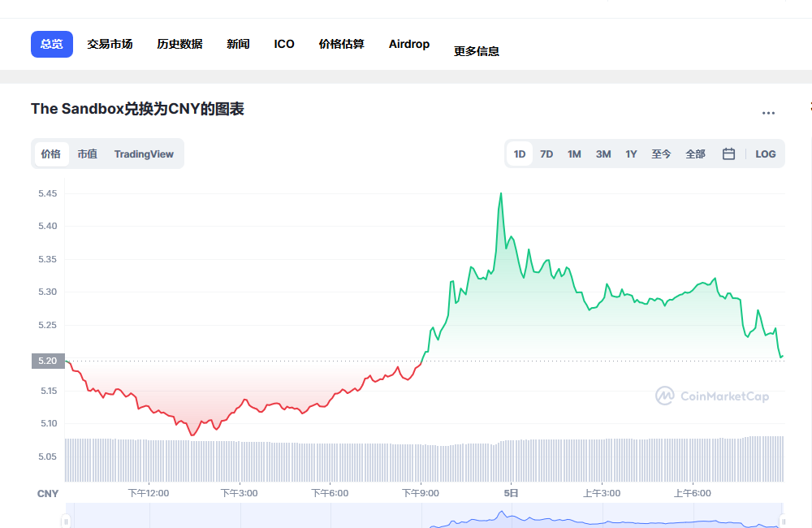Click the 下午12:00 time axis label

point(149,493)
